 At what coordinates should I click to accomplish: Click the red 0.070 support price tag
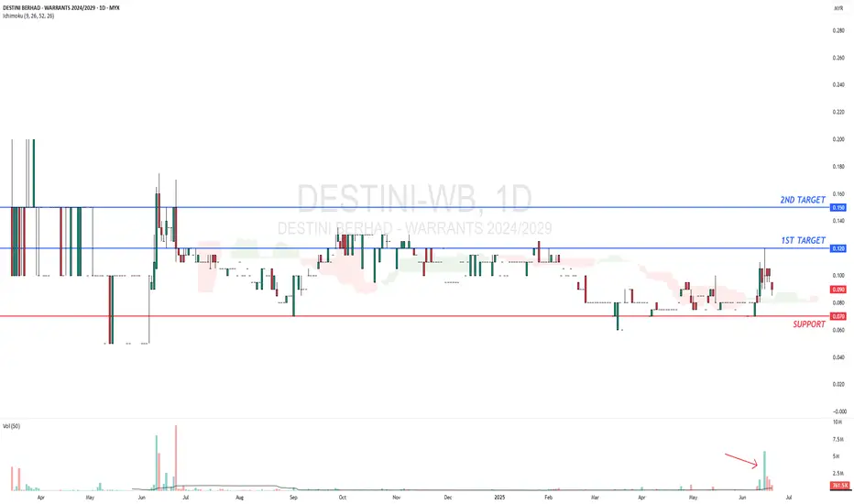coord(838,316)
